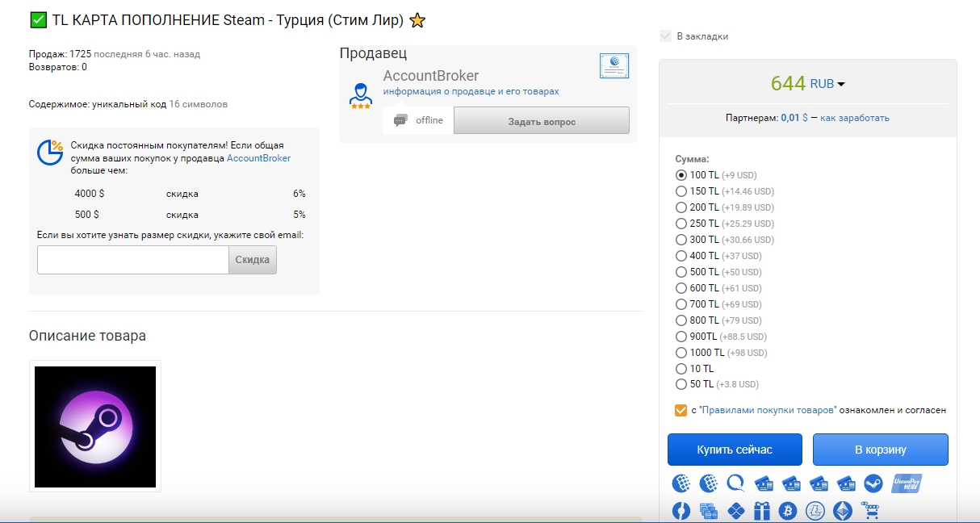This screenshot has width=980, height=523.
Task: Click the '500 $' discount threshold
Action: [x=87, y=215]
